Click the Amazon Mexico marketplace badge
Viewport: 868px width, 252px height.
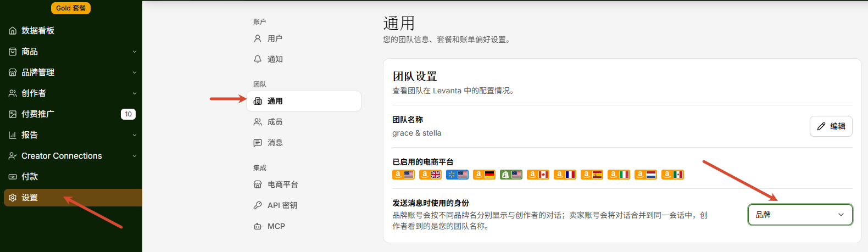coord(672,175)
